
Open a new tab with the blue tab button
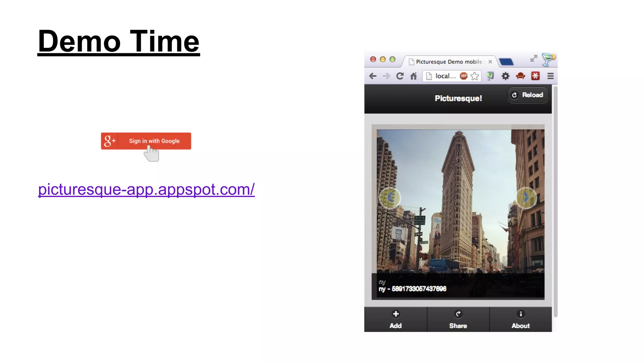[x=506, y=62]
